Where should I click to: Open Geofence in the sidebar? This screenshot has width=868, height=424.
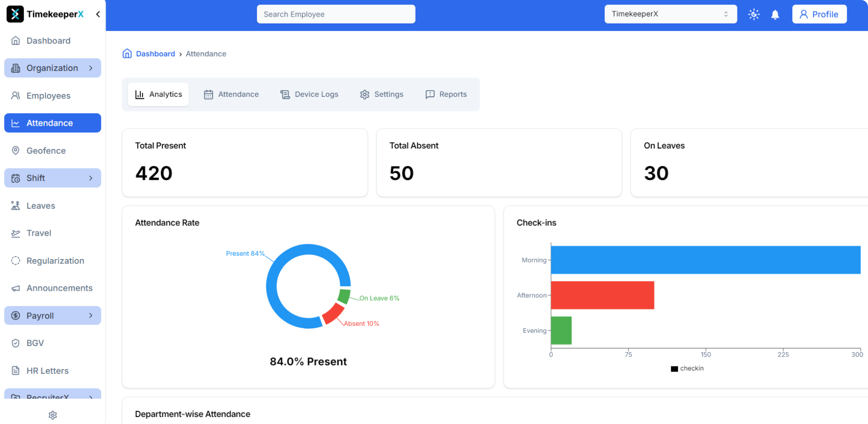53,151
